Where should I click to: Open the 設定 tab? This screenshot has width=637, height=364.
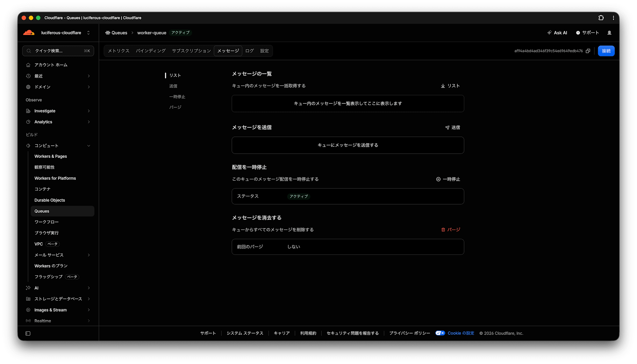coord(264,51)
